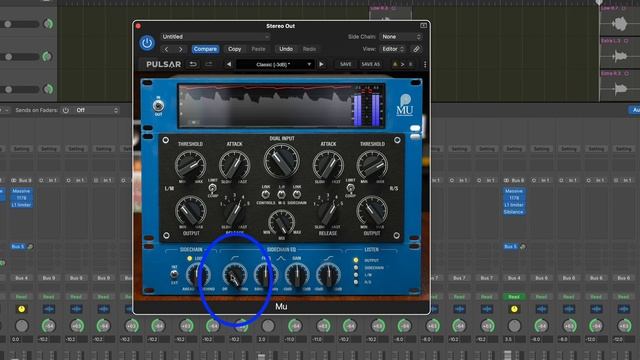The height and width of the screenshot is (360, 640).
Task: Flip the L/M Limit/Comp switch
Action: (x=213, y=188)
